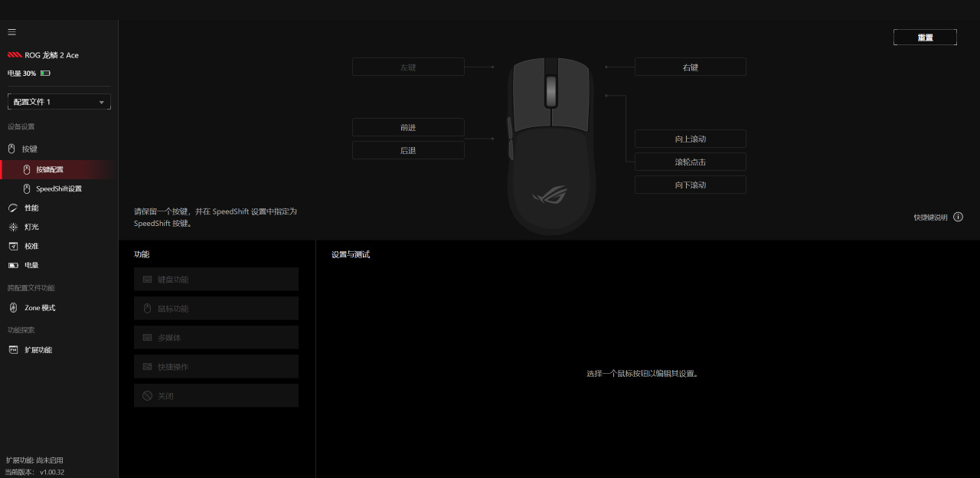980x478 pixels.
Task: Click the icon beside SpeedShift设置
Action: [x=27, y=188]
